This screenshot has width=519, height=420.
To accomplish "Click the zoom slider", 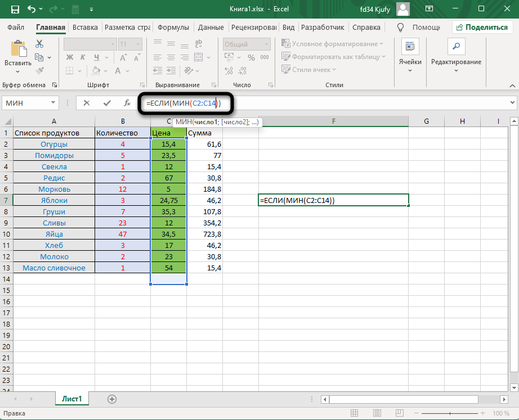I will click(x=450, y=413).
